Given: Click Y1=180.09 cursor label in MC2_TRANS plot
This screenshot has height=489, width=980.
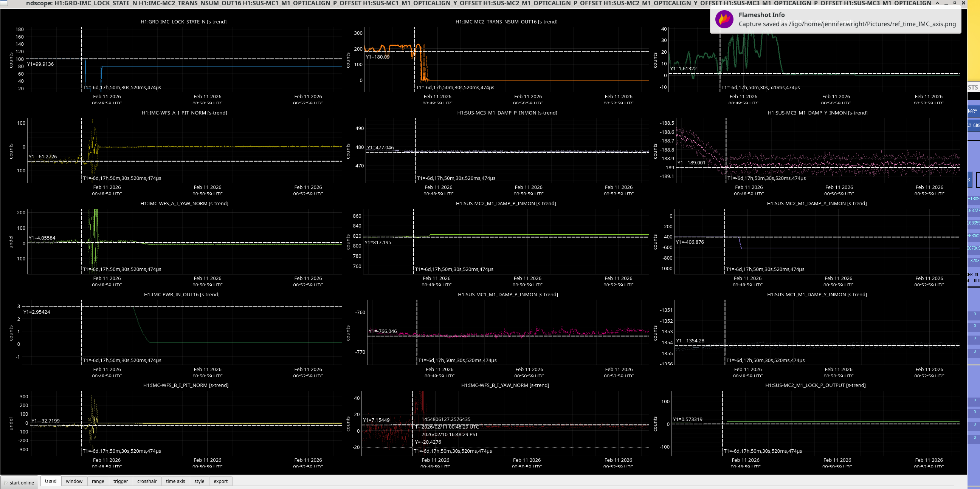Looking at the screenshot, I should [377, 57].
